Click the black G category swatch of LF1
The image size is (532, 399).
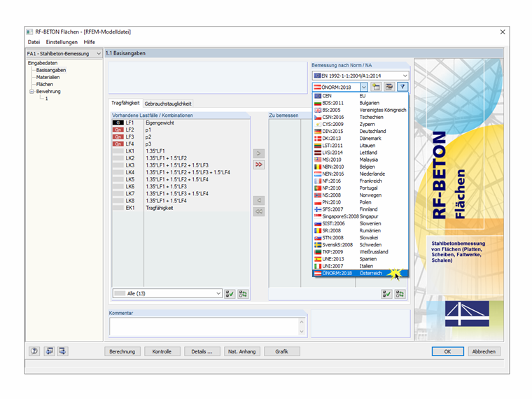pyautogui.click(x=118, y=122)
